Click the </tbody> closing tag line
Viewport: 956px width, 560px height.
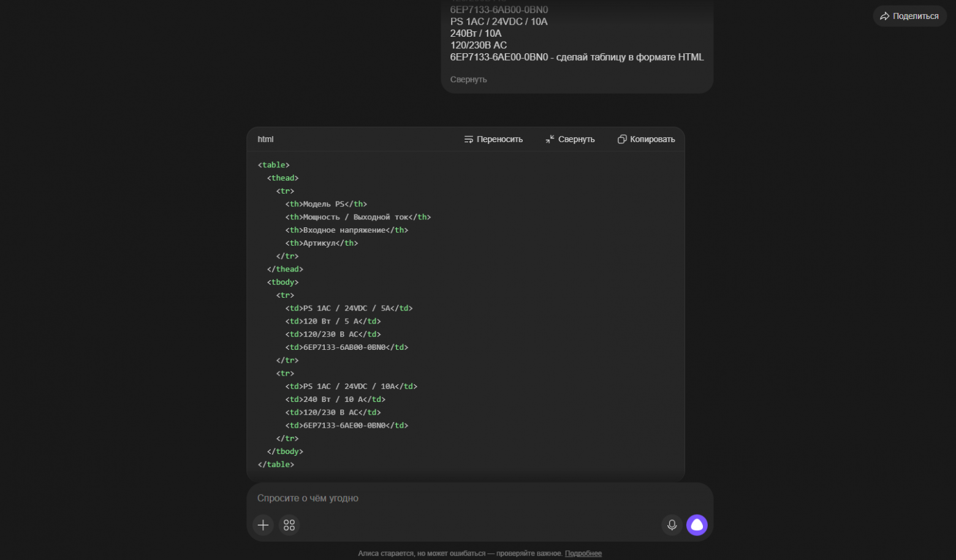285,452
